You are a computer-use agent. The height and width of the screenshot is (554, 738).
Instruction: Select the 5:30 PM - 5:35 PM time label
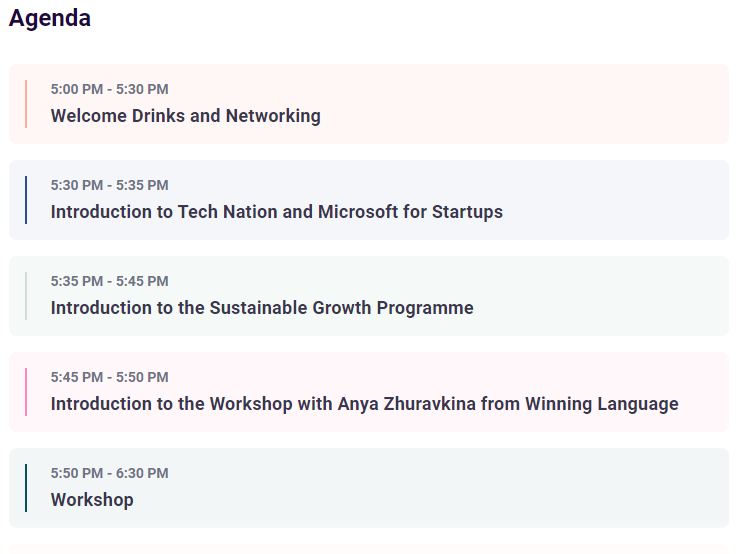(x=109, y=185)
